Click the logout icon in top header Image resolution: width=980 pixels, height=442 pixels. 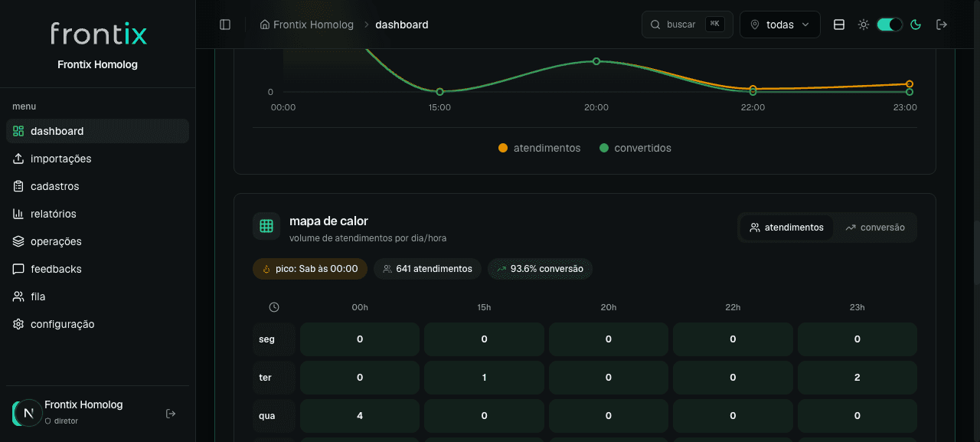click(x=942, y=25)
